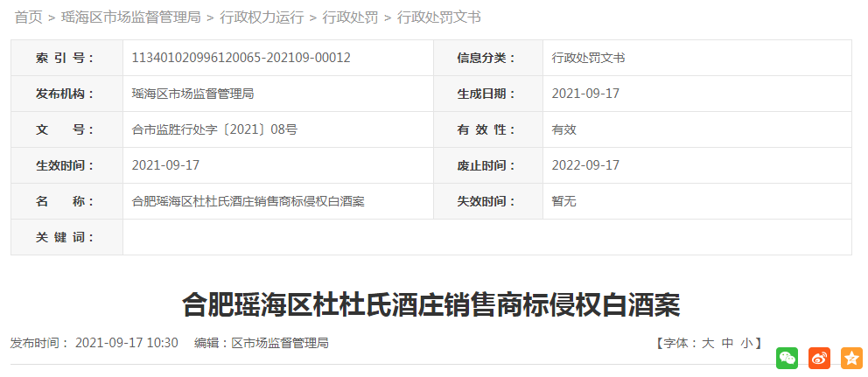This screenshot has height=377, width=868.
Task: Set font size to 小
Action: [746, 343]
